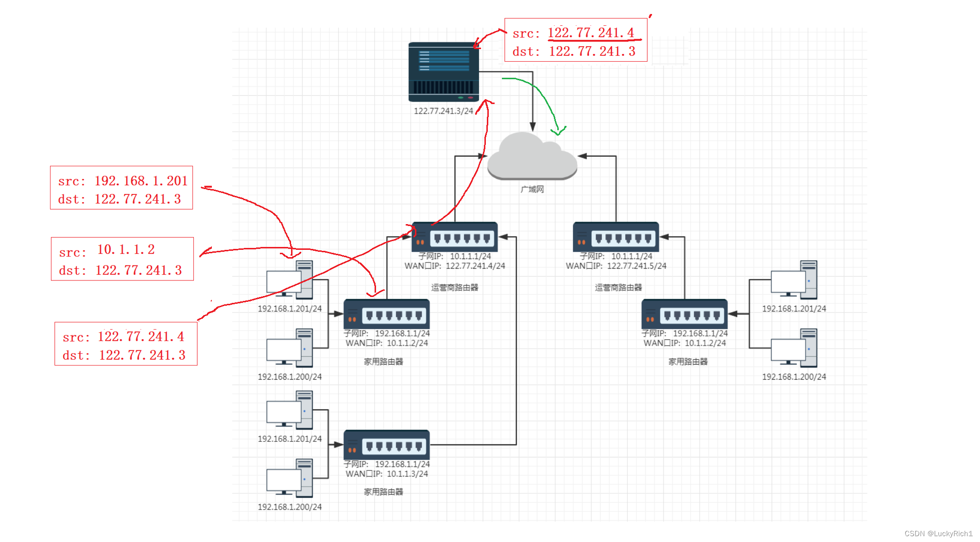Select the text WAN口IP: 122.77.241.5/24

616,266
